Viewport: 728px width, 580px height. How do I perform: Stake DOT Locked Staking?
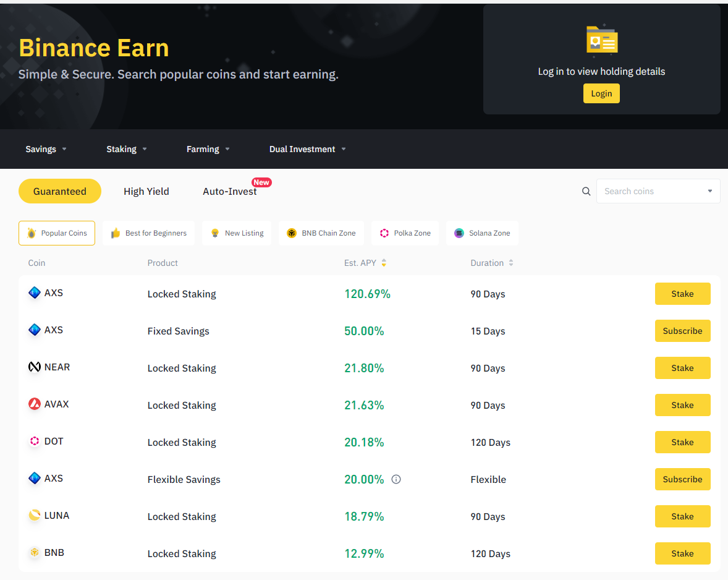(x=682, y=442)
